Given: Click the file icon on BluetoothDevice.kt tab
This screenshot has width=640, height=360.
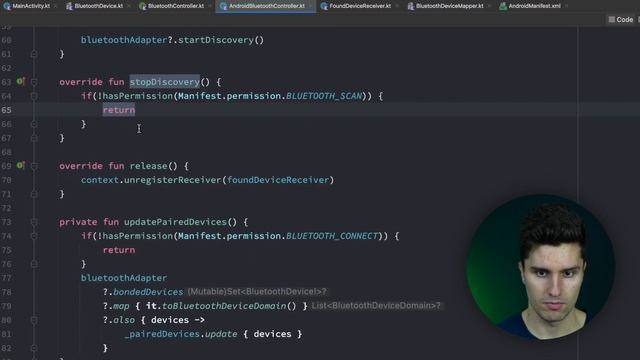Looking at the screenshot, I should 69,6.
